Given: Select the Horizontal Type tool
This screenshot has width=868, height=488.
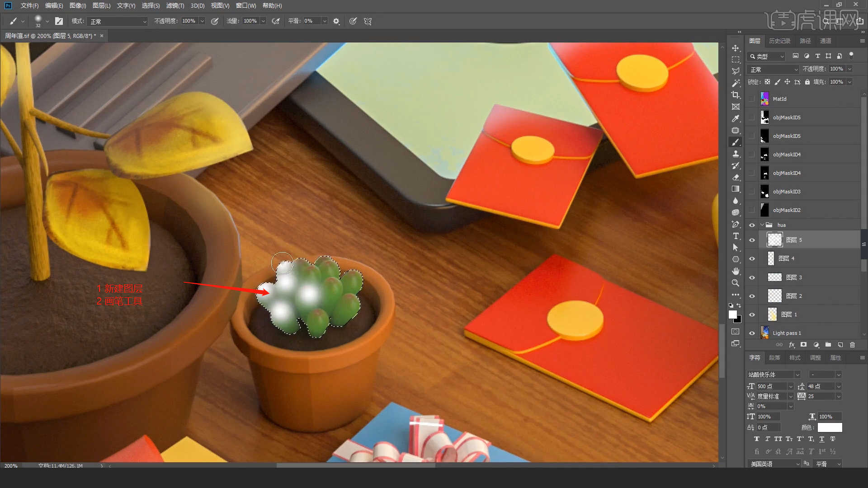Looking at the screenshot, I should (736, 236).
